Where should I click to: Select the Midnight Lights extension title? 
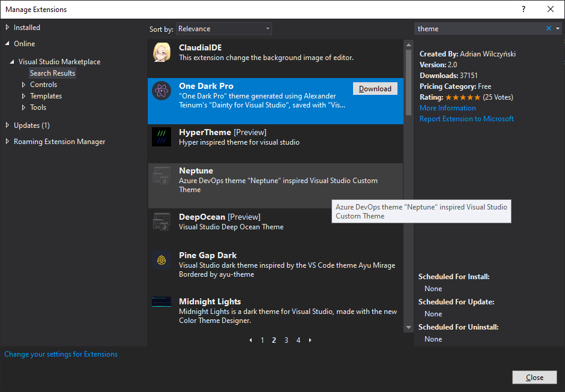tap(210, 301)
